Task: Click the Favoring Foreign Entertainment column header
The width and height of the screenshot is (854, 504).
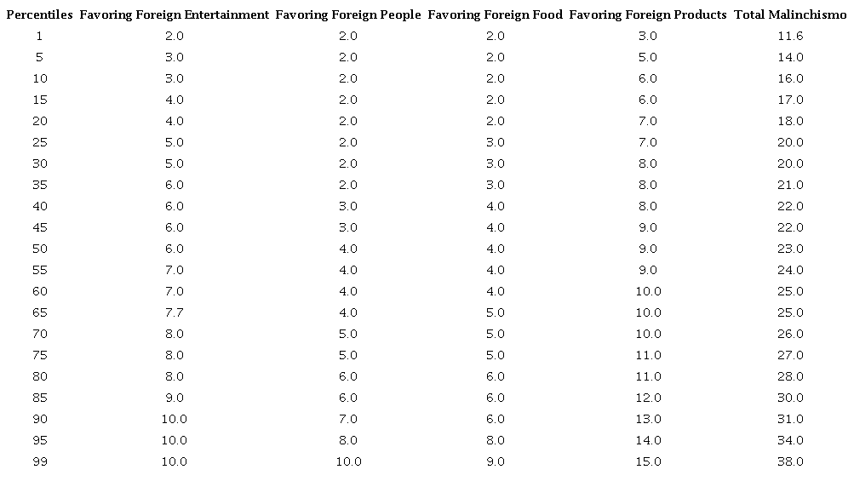Action: [175, 14]
